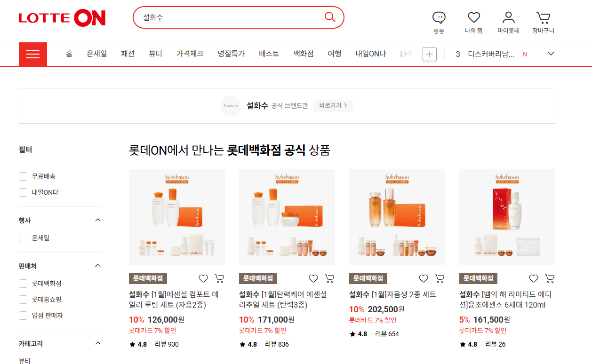
Task: Open the My Wishlist heart icon
Action: point(474,18)
